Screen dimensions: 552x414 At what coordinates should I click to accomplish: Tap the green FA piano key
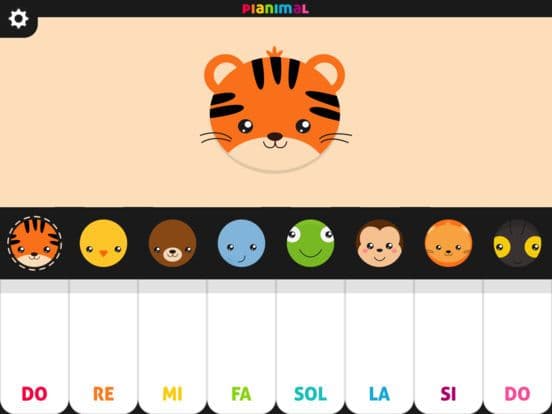(x=242, y=347)
